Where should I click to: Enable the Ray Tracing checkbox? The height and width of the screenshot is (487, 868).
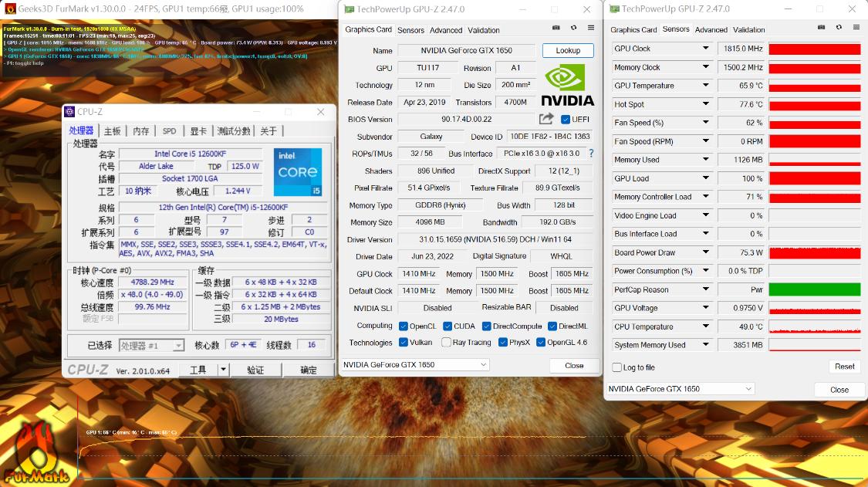(448, 342)
